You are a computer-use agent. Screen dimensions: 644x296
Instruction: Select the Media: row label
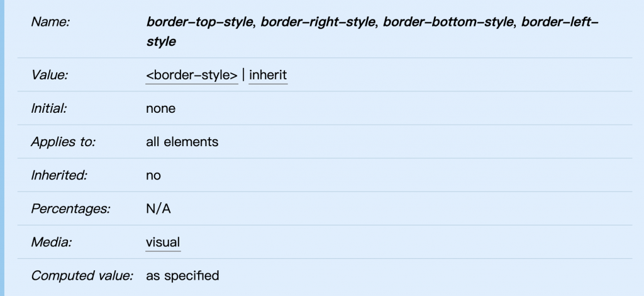tap(52, 242)
